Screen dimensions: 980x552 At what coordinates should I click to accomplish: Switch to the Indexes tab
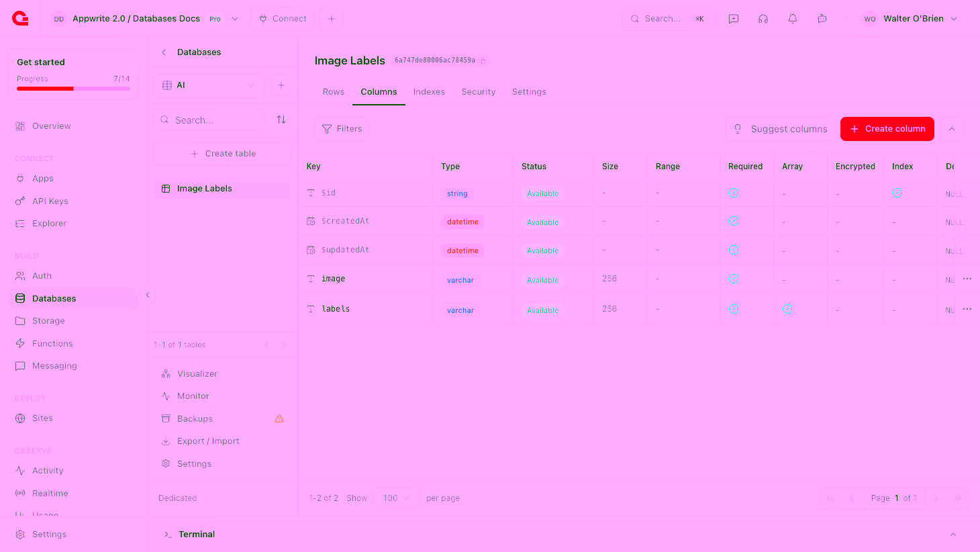click(x=429, y=92)
